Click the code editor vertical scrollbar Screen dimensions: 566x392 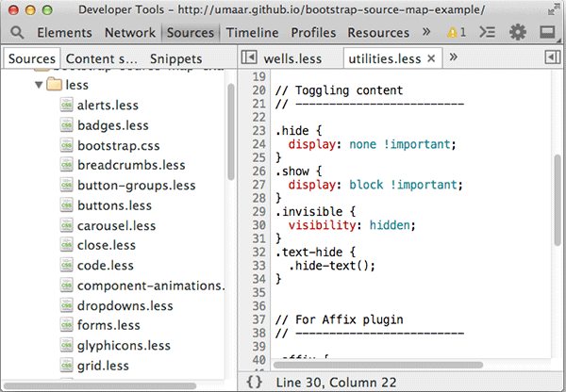coord(558,200)
